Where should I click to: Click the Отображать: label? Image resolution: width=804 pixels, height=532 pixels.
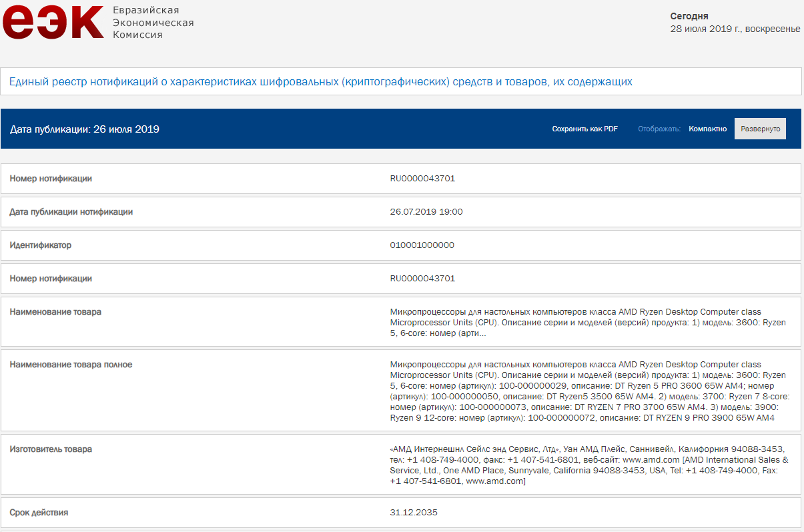(x=659, y=129)
